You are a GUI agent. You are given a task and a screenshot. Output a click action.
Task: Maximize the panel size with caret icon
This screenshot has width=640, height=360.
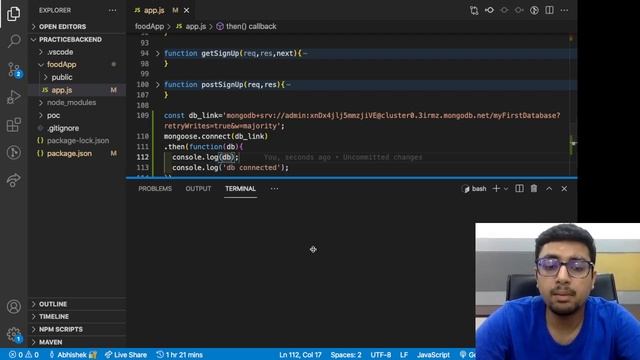pos(549,189)
